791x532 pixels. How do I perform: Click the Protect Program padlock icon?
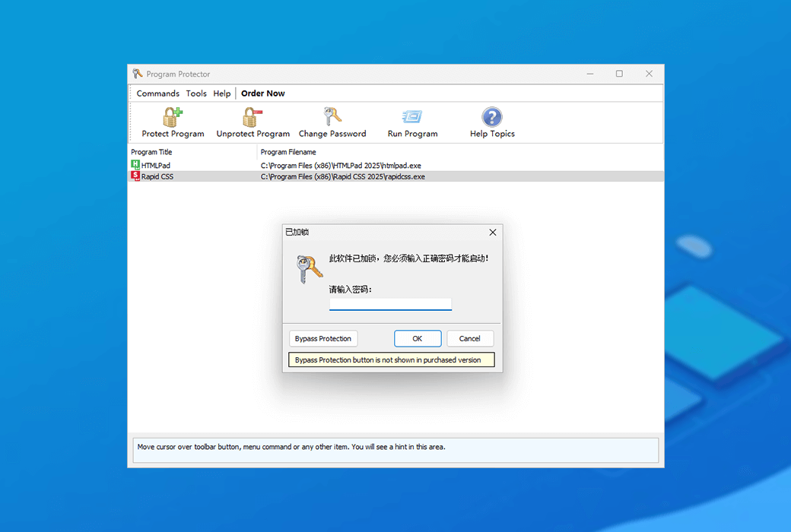(x=173, y=117)
